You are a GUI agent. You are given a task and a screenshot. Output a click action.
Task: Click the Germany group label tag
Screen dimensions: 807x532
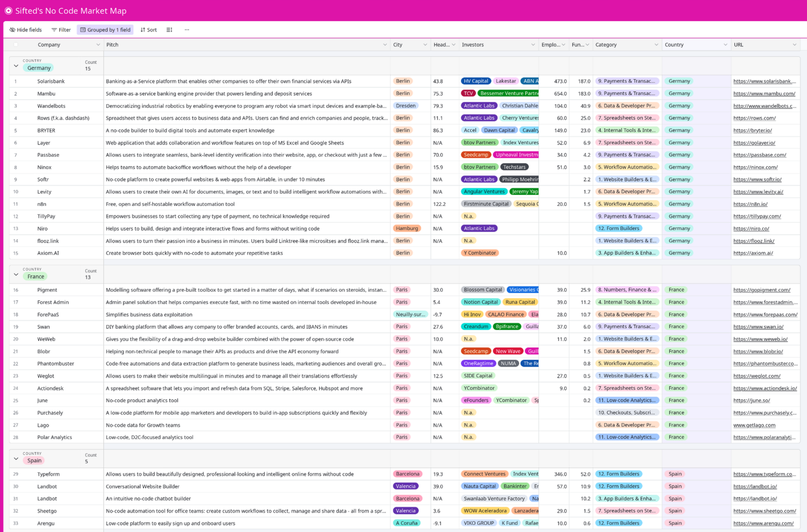pyautogui.click(x=39, y=68)
